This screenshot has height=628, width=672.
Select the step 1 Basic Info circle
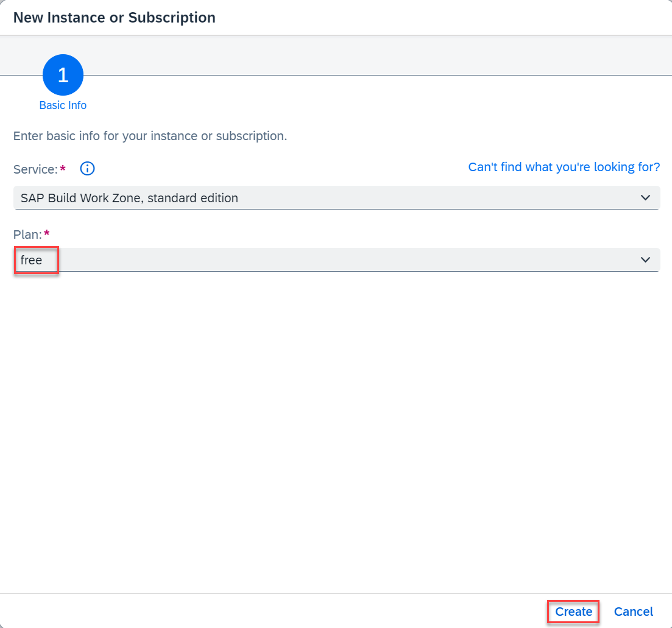pyautogui.click(x=63, y=75)
